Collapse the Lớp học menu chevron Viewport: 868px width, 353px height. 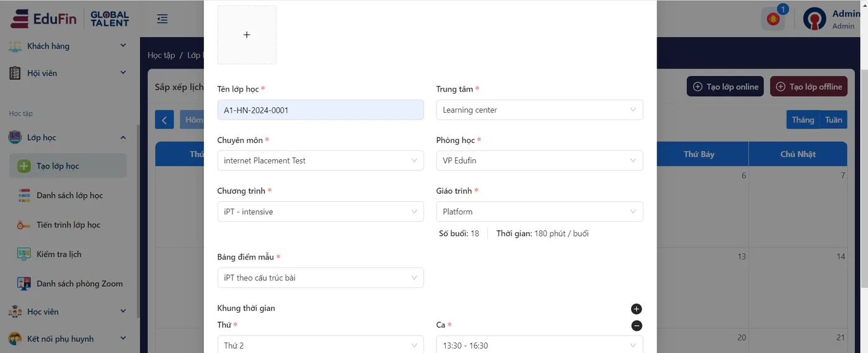pos(123,137)
